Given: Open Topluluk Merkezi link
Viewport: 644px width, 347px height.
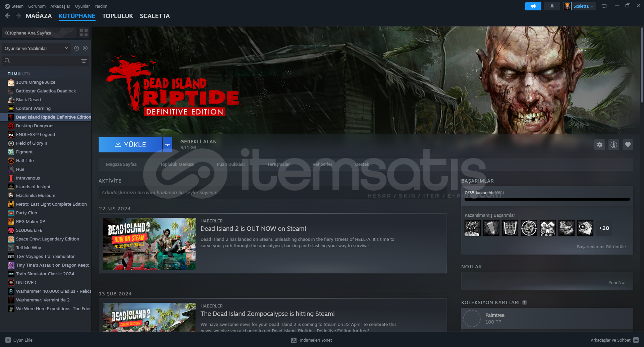Looking at the screenshot, I should pos(177,164).
